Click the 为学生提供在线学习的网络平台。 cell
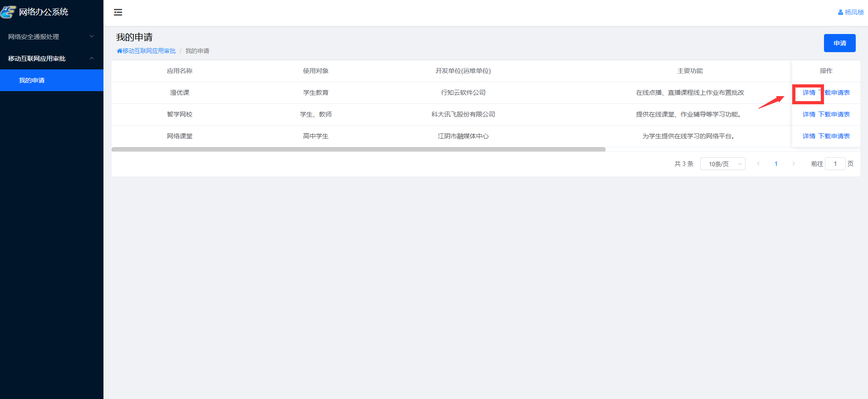This screenshot has width=868, height=399. tap(690, 136)
